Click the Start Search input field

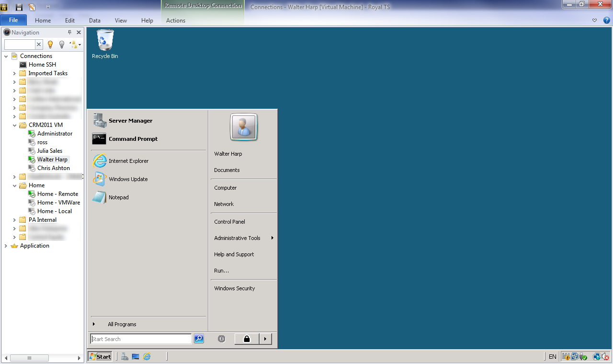pyautogui.click(x=141, y=339)
